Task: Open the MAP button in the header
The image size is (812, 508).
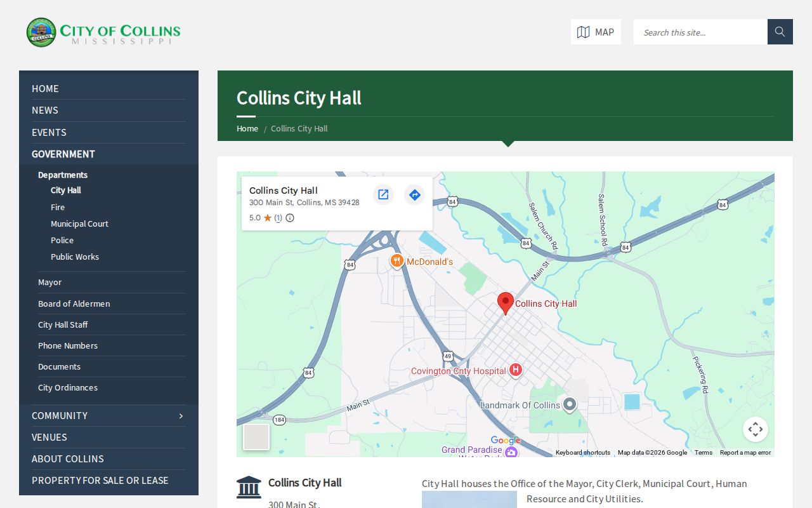Action: 596,32
